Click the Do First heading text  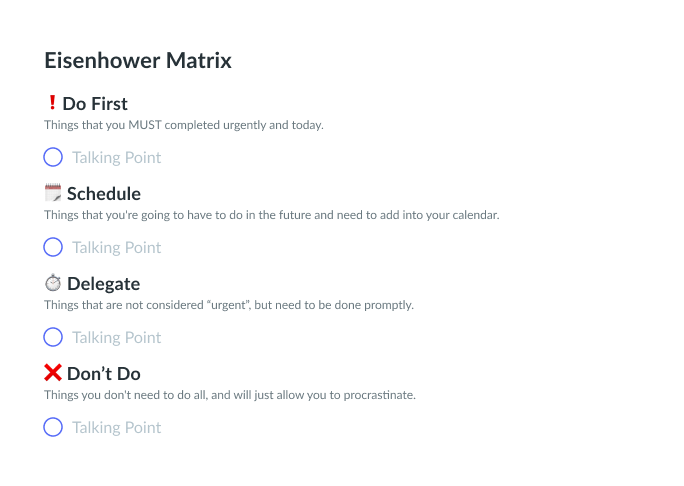pos(95,104)
